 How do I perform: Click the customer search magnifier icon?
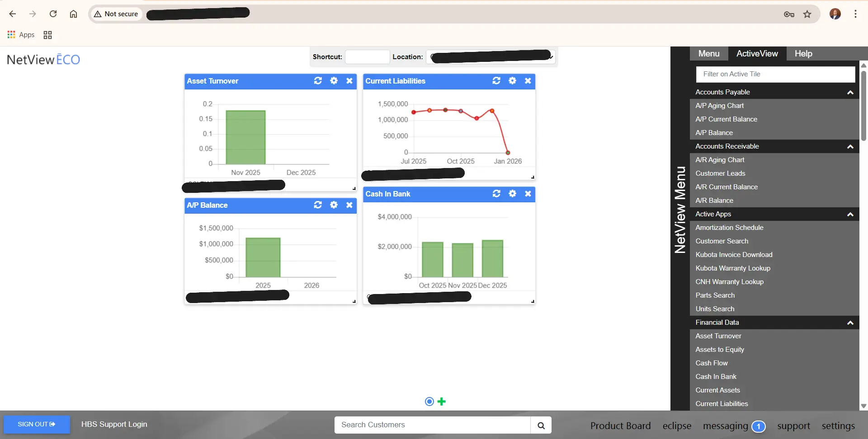pos(541,425)
